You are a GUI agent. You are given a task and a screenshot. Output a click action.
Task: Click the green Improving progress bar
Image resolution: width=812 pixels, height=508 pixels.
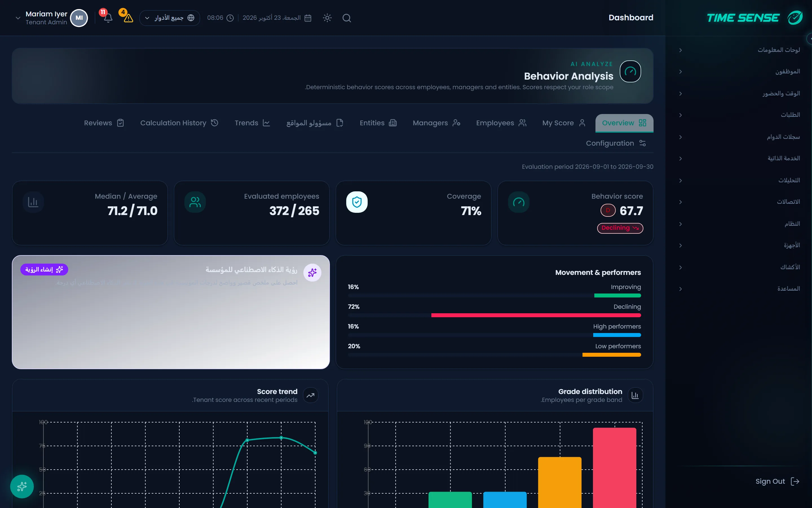(617, 296)
